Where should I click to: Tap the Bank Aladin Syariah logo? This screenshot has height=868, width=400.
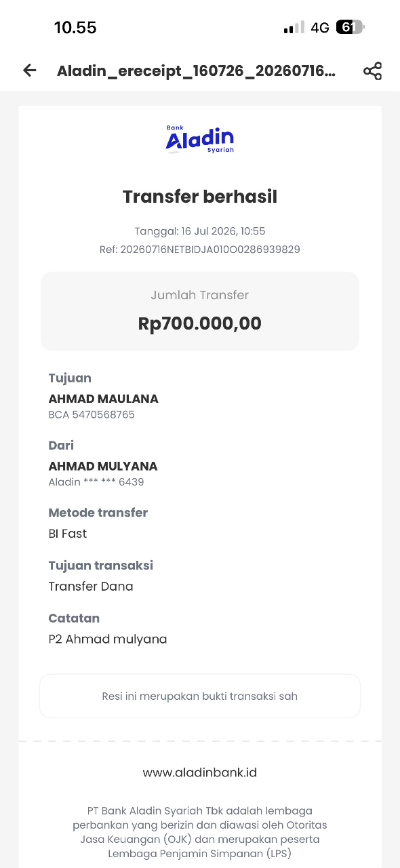tap(200, 139)
